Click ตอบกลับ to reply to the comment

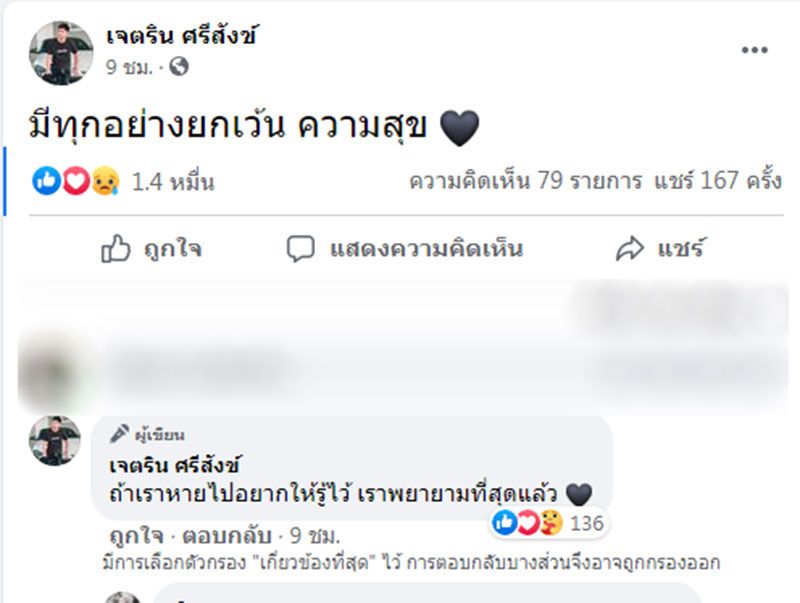pos(227,536)
